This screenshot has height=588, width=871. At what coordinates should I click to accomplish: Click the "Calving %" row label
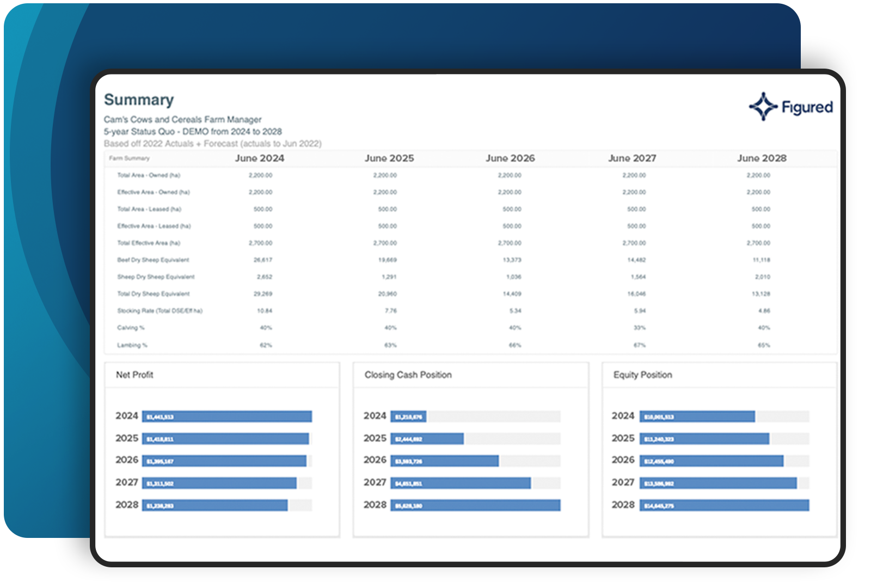click(x=131, y=328)
